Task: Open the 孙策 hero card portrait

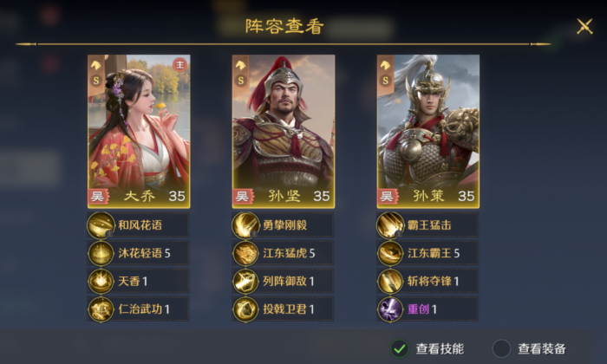Action: click(x=428, y=132)
